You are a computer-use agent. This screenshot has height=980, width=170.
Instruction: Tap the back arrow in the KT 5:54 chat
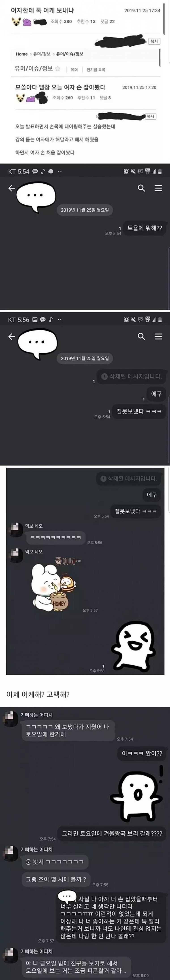coord(12,188)
